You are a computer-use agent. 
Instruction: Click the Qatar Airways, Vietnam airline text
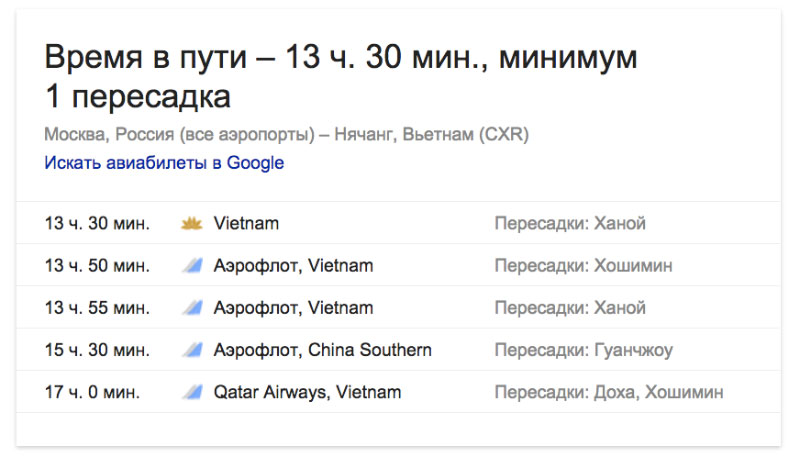[x=307, y=392]
